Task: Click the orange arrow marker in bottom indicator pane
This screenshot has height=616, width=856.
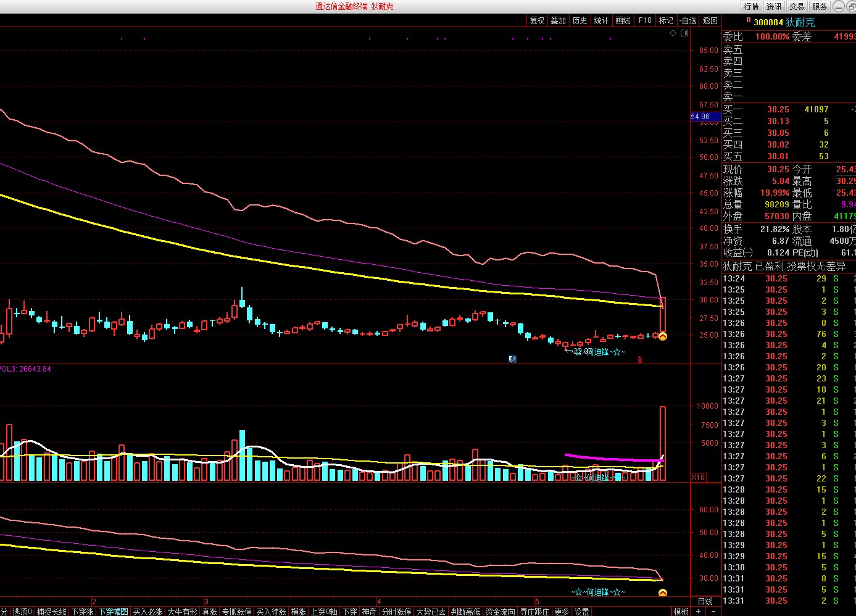Action: coord(663,593)
